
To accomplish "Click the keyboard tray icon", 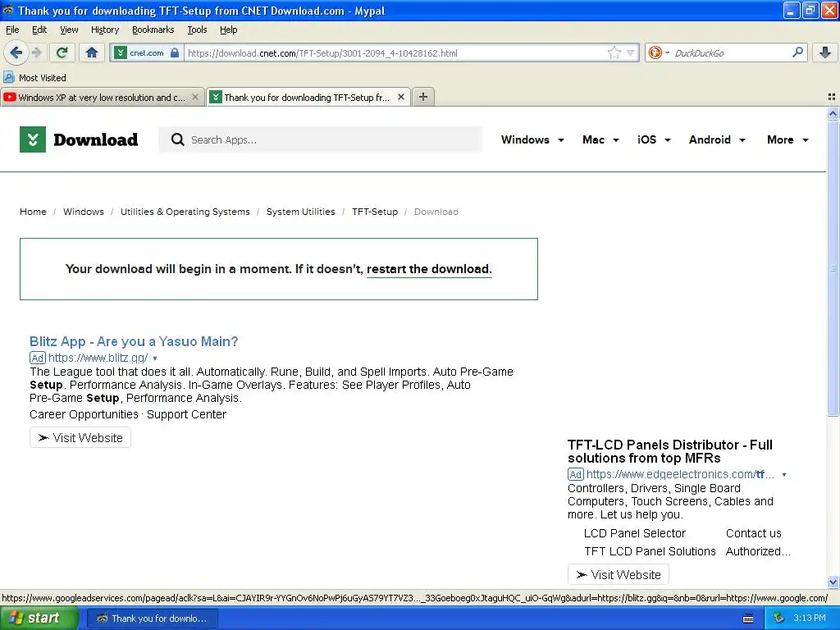I will pyautogui.click(x=748, y=619).
